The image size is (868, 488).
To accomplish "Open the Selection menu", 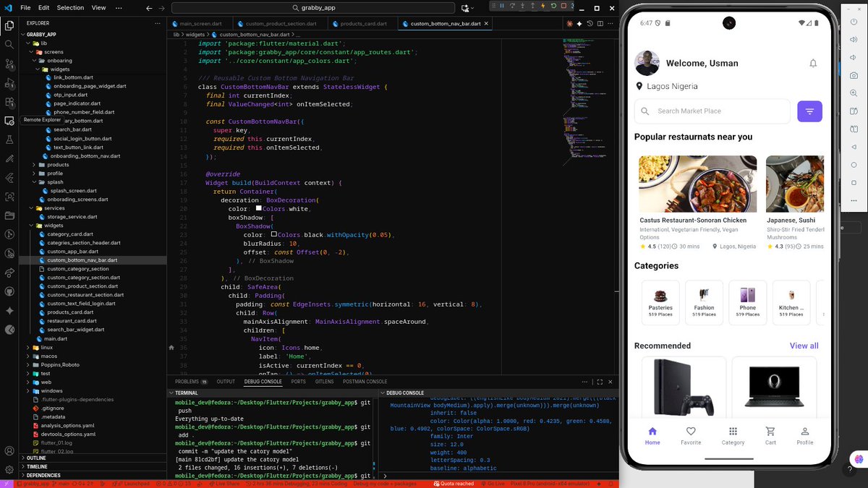I will click(x=70, y=7).
